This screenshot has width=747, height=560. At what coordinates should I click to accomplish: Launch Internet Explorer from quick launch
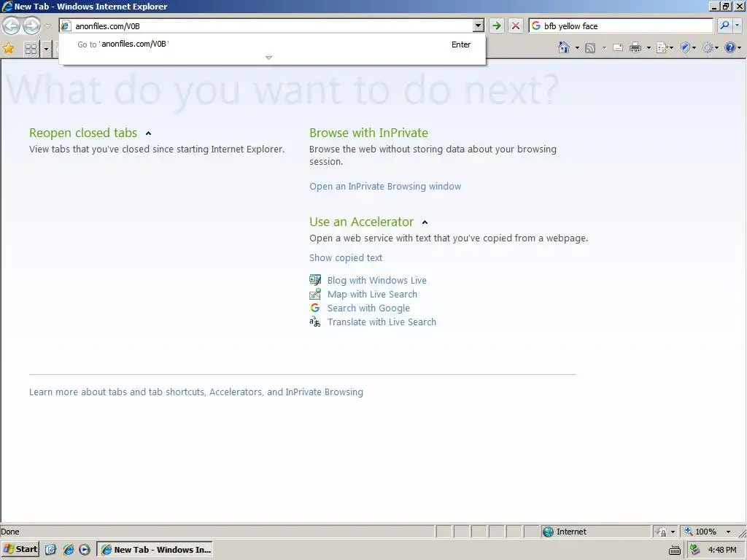tap(68, 550)
